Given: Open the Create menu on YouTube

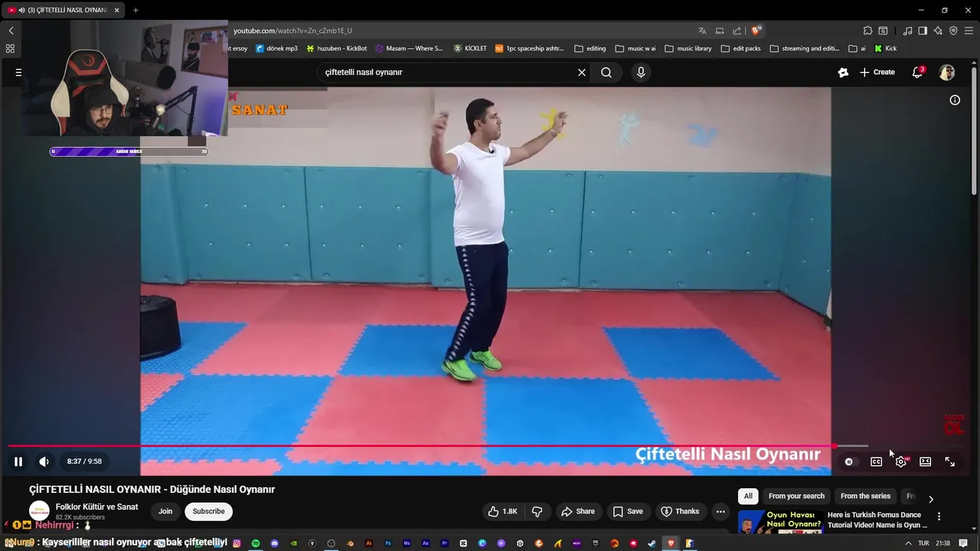Looking at the screenshot, I should (x=877, y=72).
